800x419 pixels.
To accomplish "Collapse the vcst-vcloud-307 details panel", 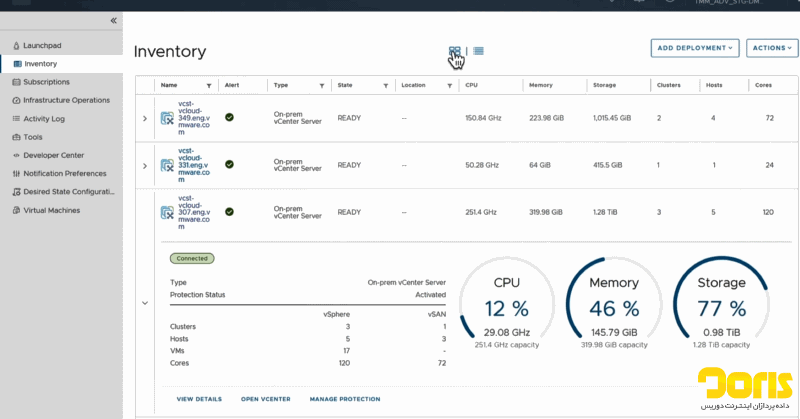I will point(145,303).
